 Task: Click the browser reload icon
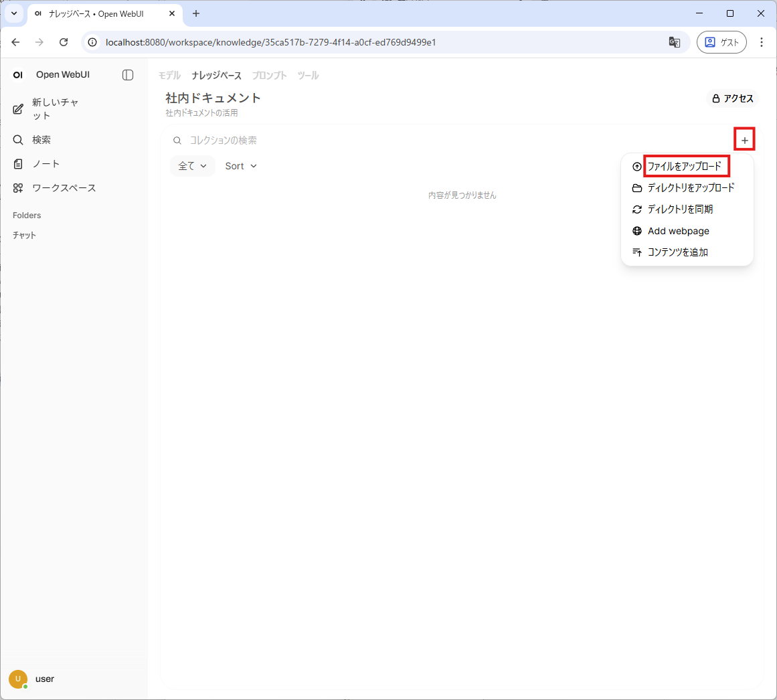[64, 42]
